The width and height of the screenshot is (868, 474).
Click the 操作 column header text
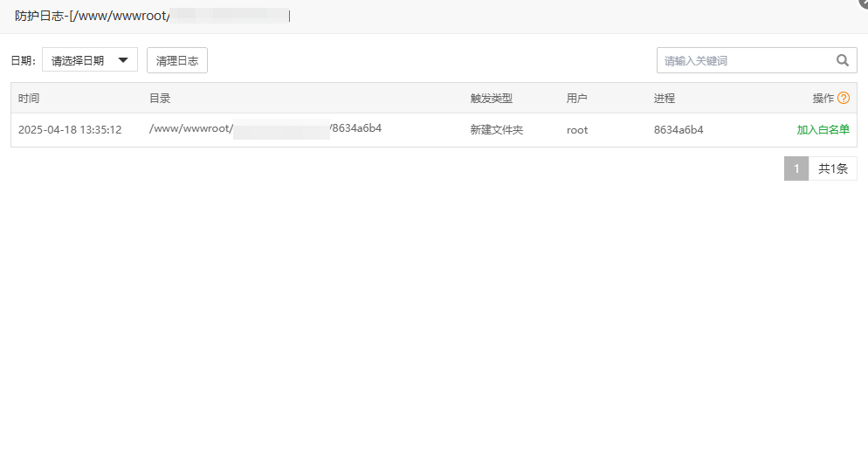(x=823, y=99)
